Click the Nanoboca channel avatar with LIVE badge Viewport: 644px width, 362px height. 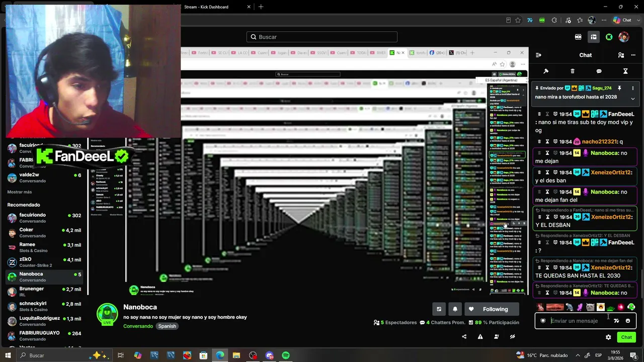[107, 314]
